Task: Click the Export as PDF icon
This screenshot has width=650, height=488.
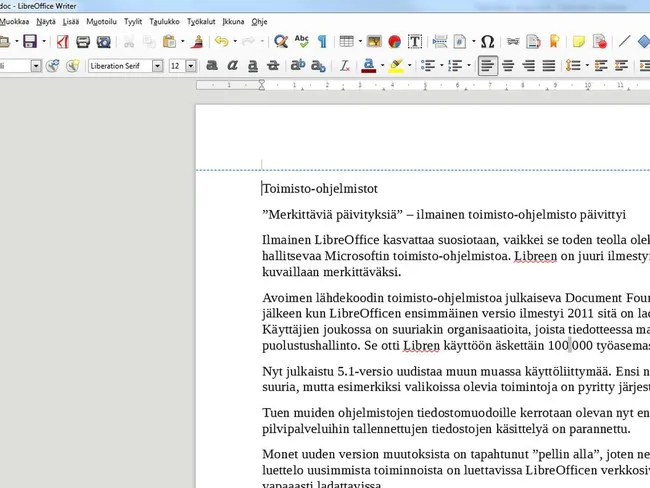Action: (63, 41)
